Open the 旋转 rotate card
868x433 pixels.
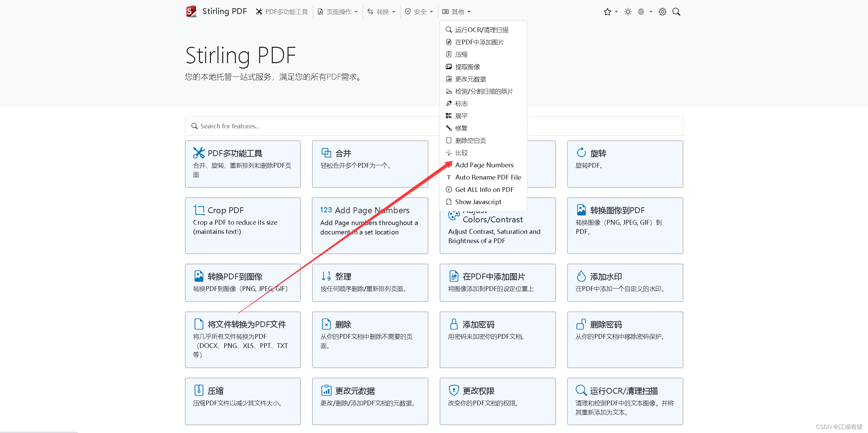pos(625,164)
